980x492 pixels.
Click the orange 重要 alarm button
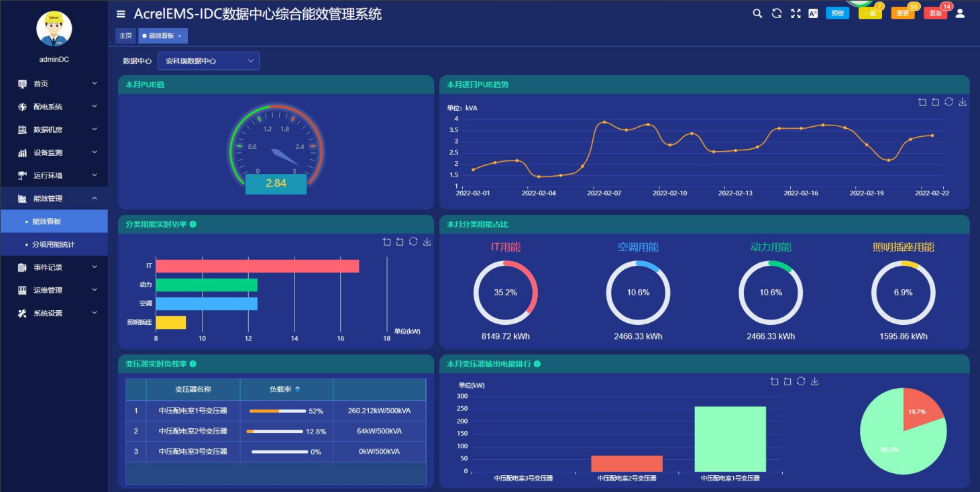[903, 13]
